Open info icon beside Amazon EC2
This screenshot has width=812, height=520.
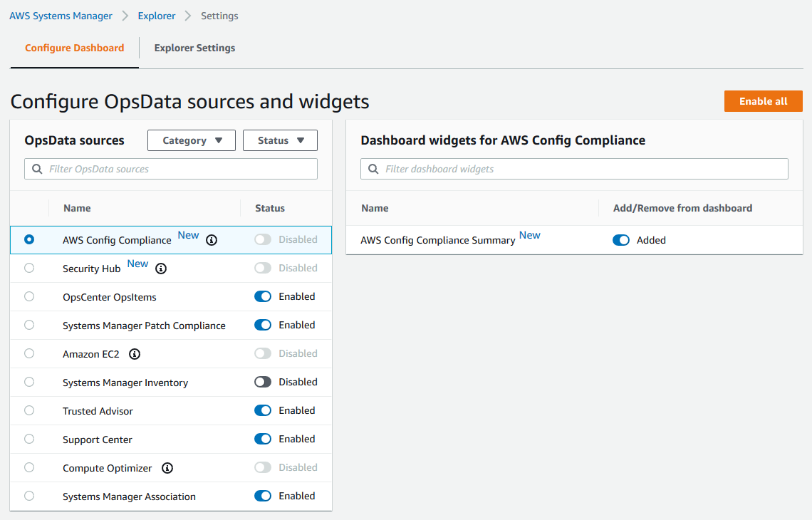135,354
